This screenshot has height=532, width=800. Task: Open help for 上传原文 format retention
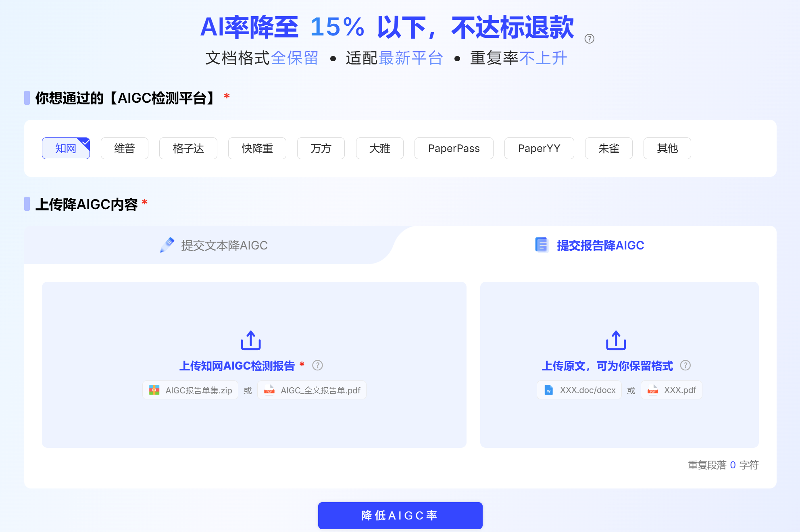pyautogui.click(x=685, y=365)
